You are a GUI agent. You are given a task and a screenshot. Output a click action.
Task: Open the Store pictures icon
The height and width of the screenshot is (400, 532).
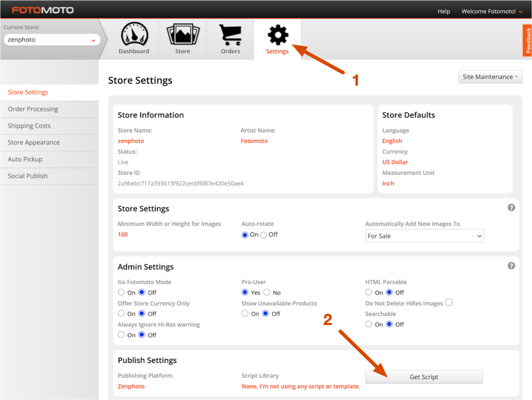pos(183,34)
